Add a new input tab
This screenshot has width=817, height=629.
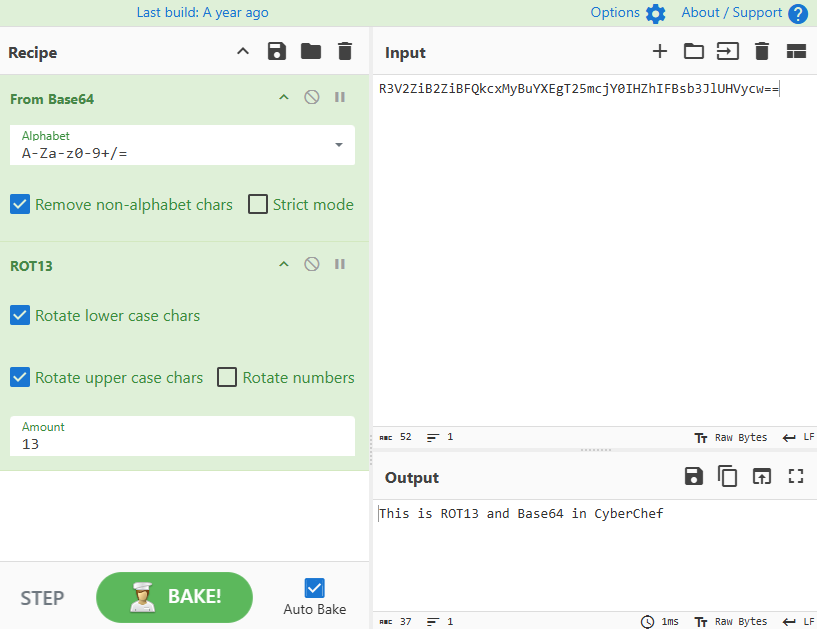click(x=659, y=52)
